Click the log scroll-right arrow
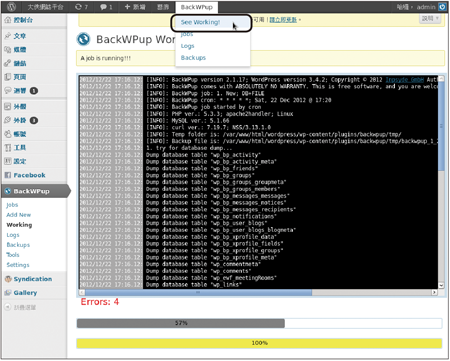Image resolution: width=450 pixels, height=361 pixels. pyautogui.click(x=434, y=292)
